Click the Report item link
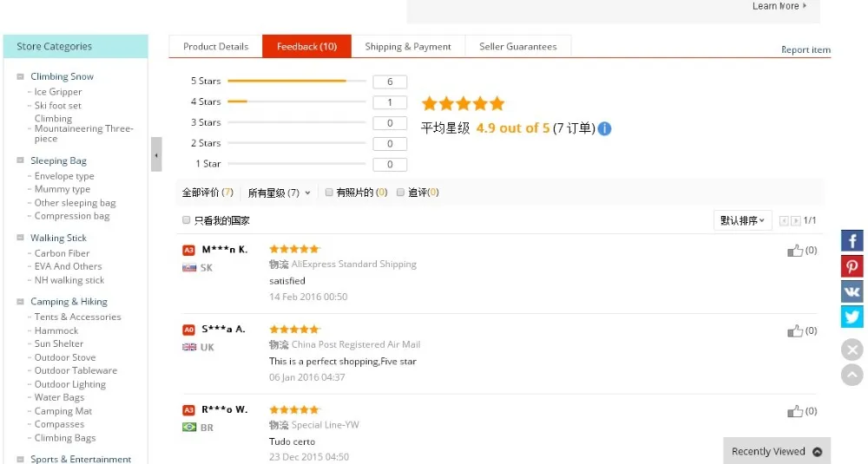This screenshot has width=868, height=464. 806,49
